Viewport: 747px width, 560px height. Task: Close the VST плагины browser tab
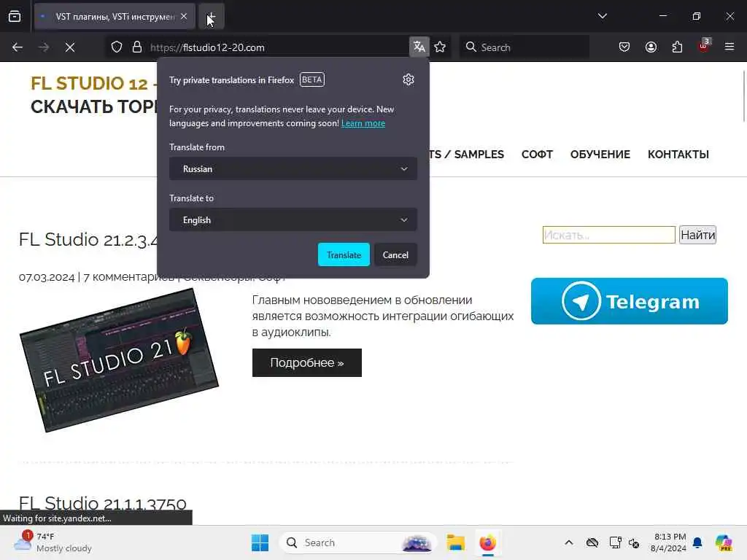pyautogui.click(x=184, y=16)
